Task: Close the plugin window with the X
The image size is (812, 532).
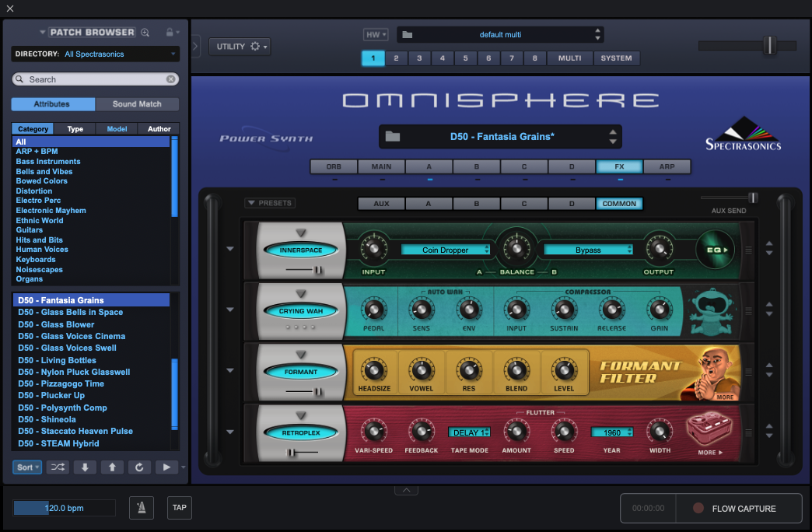Action: (x=10, y=9)
